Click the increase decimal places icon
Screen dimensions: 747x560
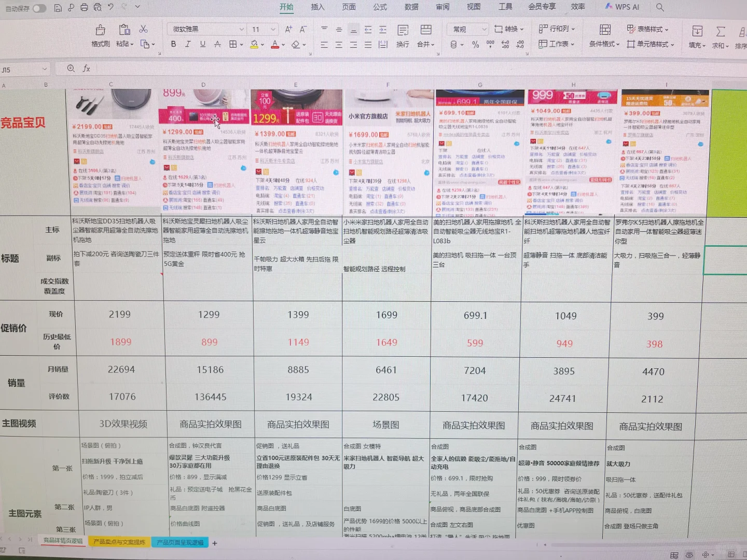point(505,45)
